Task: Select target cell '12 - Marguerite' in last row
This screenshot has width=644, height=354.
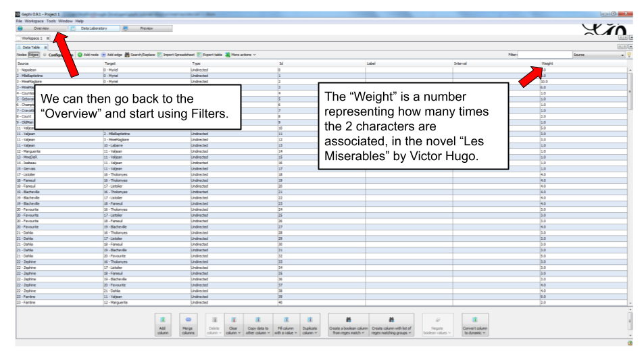Action: [x=147, y=303]
